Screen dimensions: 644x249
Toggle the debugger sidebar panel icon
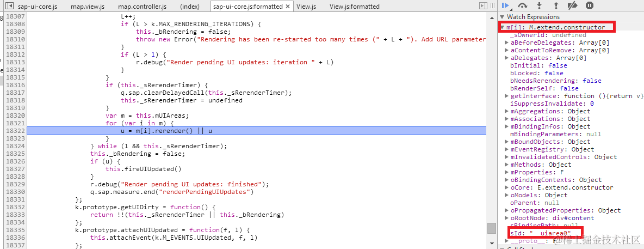click(484, 6)
